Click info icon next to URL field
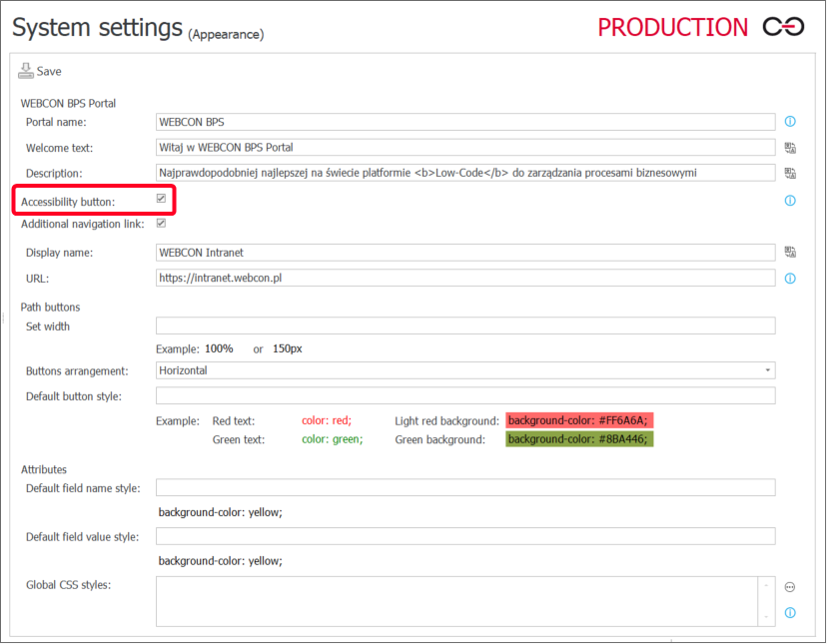The width and height of the screenshot is (827, 644). coord(790,279)
